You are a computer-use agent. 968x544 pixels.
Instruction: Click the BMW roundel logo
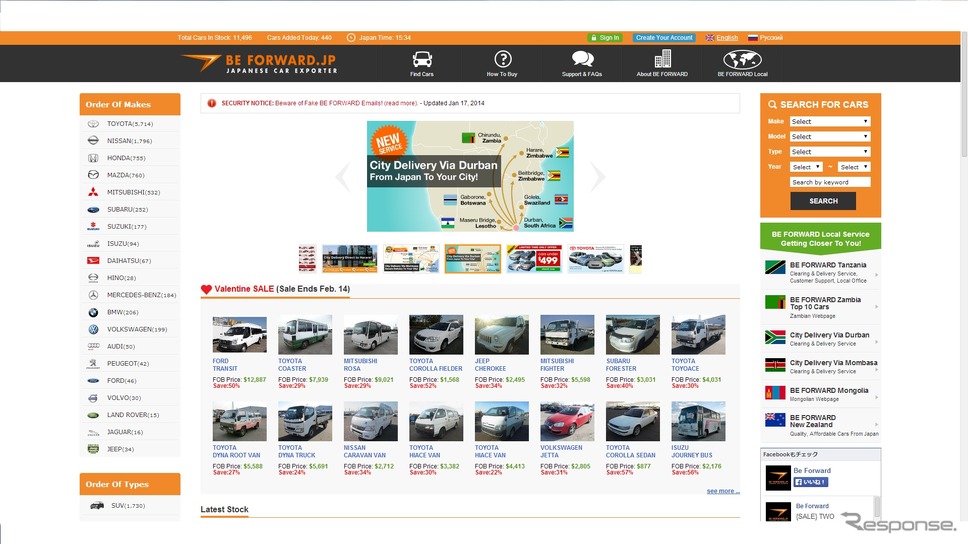tap(93, 312)
